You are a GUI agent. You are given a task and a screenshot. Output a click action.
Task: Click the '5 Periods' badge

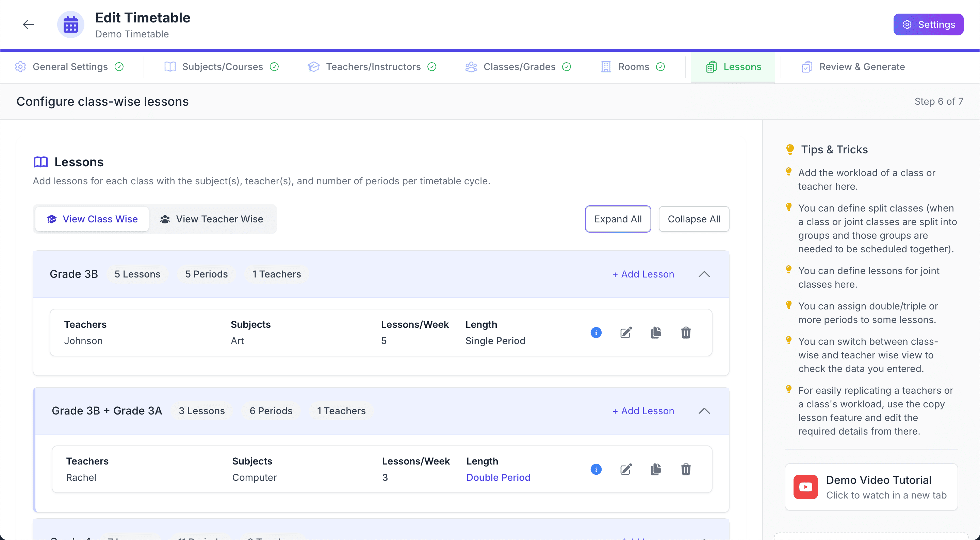tap(206, 274)
